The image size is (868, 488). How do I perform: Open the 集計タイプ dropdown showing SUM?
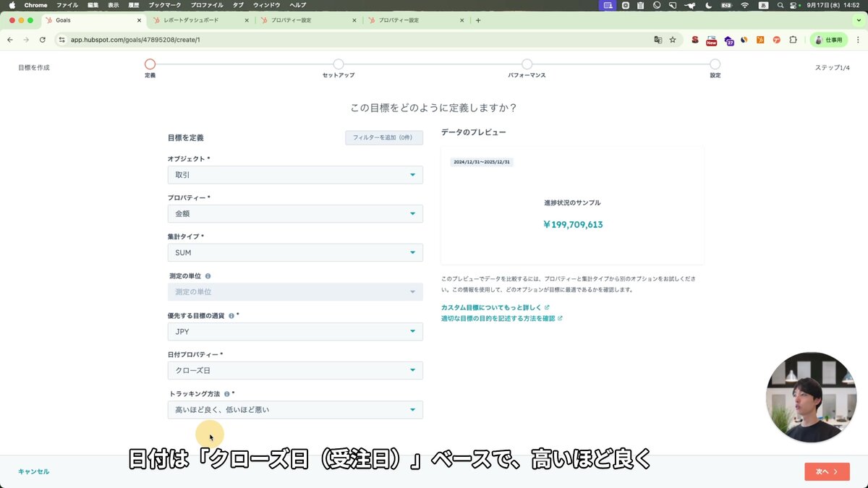click(294, 252)
